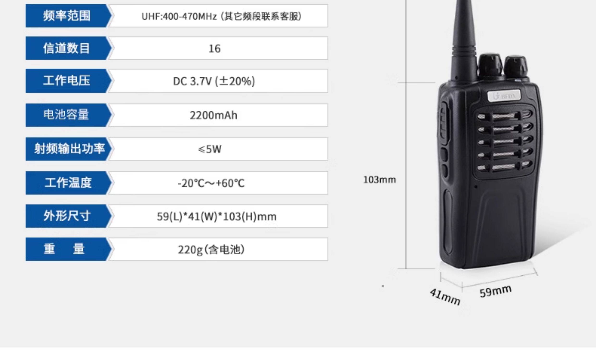Click the 103mm height dimension label
596x364 pixels.
click(x=379, y=180)
